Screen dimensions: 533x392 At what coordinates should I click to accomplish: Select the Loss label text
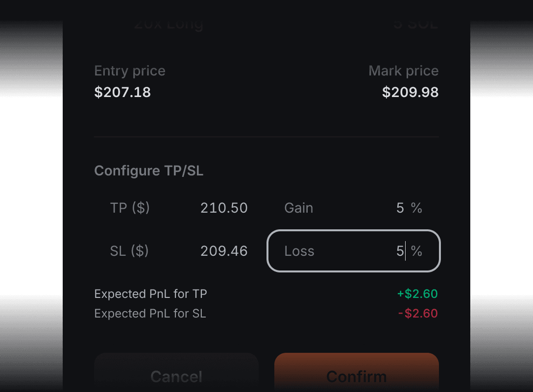pyautogui.click(x=299, y=251)
